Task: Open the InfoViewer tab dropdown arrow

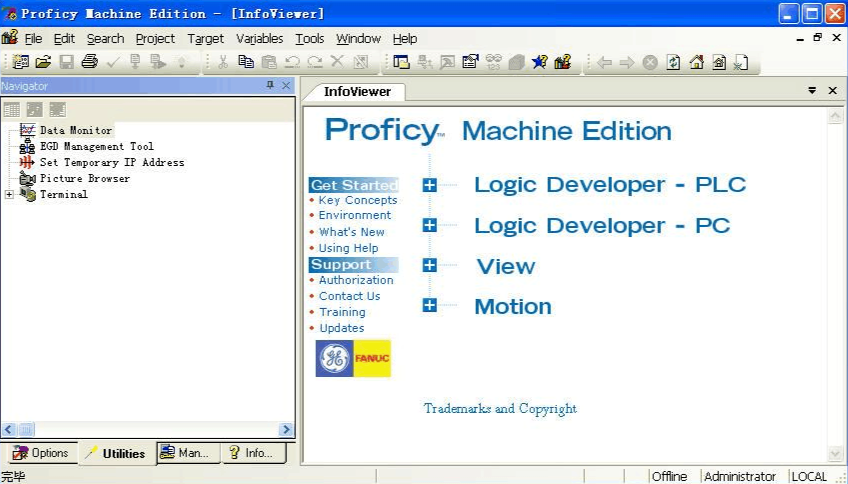Action: 812,91
